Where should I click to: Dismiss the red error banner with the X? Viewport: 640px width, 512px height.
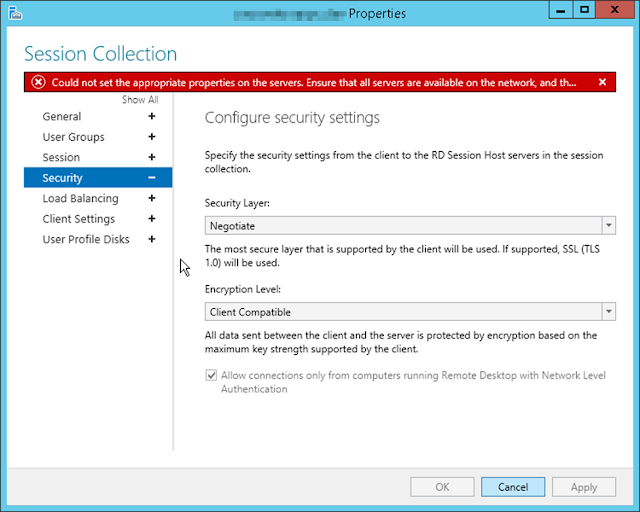(x=602, y=82)
